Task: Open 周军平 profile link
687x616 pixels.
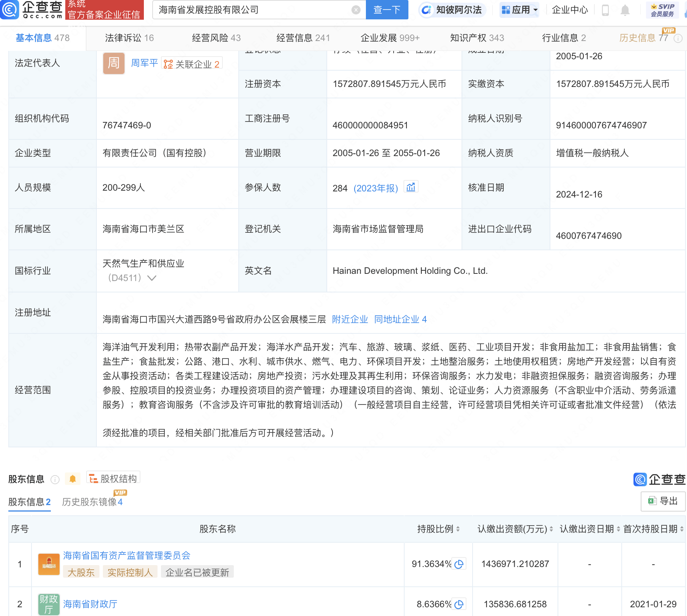Action: coord(144,63)
